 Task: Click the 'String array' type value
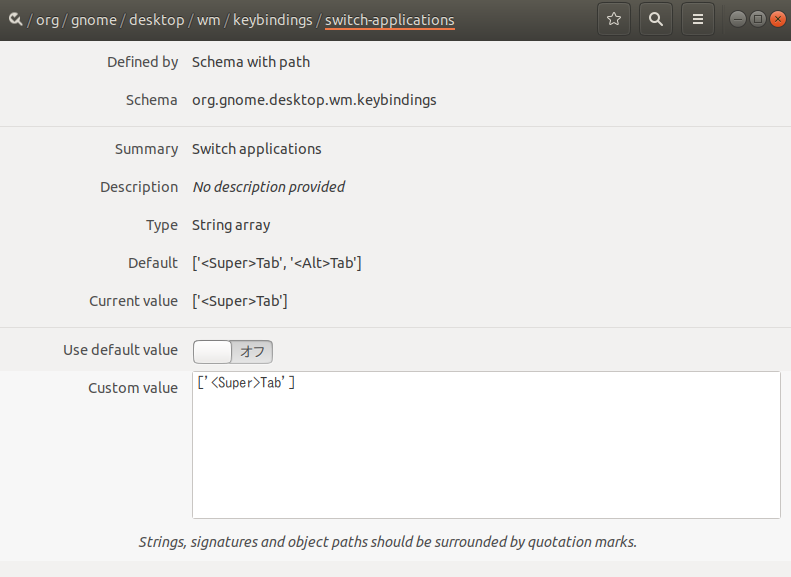click(x=231, y=225)
